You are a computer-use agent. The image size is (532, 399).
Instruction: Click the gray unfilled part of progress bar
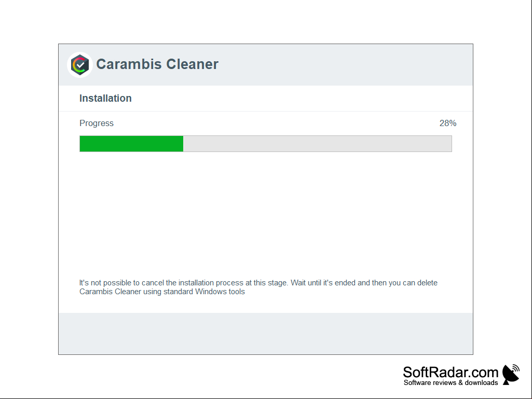tap(317, 144)
